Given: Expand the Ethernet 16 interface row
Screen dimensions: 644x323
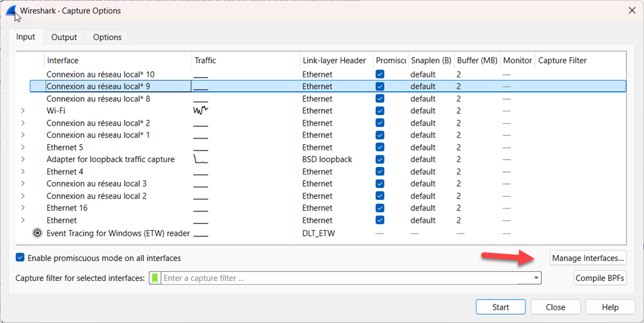Looking at the screenshot, I should [x=23, y=208].
